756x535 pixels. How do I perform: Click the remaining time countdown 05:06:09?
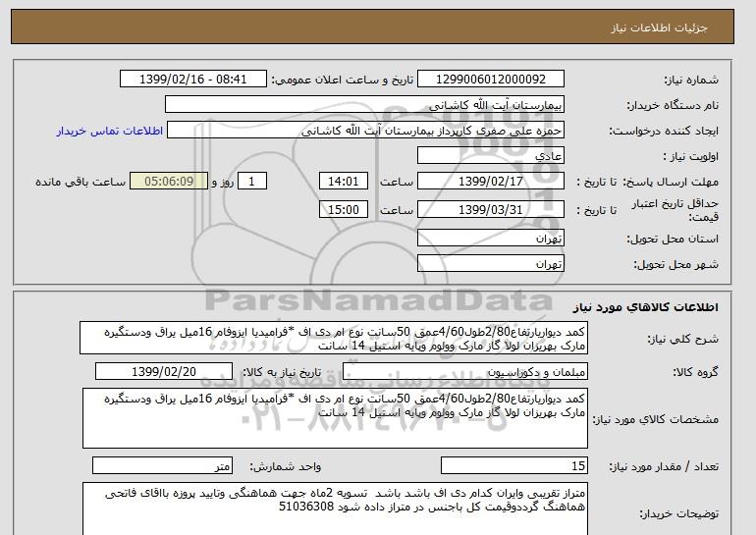[169, 182]
